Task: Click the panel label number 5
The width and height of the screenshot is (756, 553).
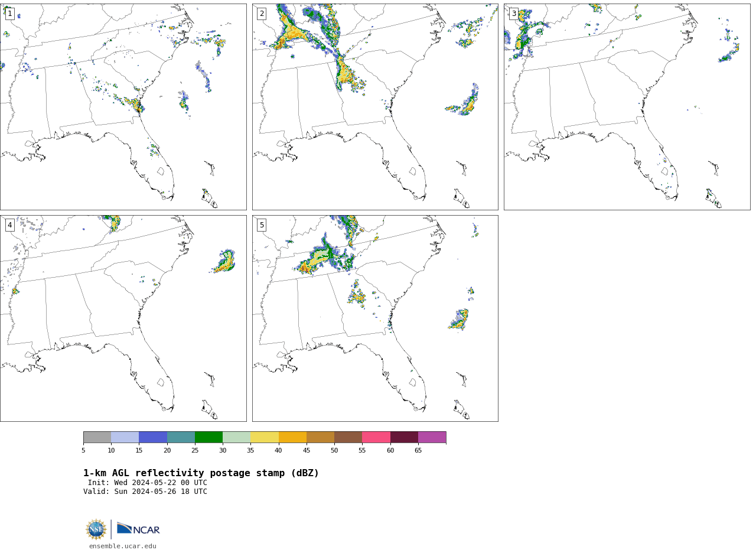Action: 262,225
